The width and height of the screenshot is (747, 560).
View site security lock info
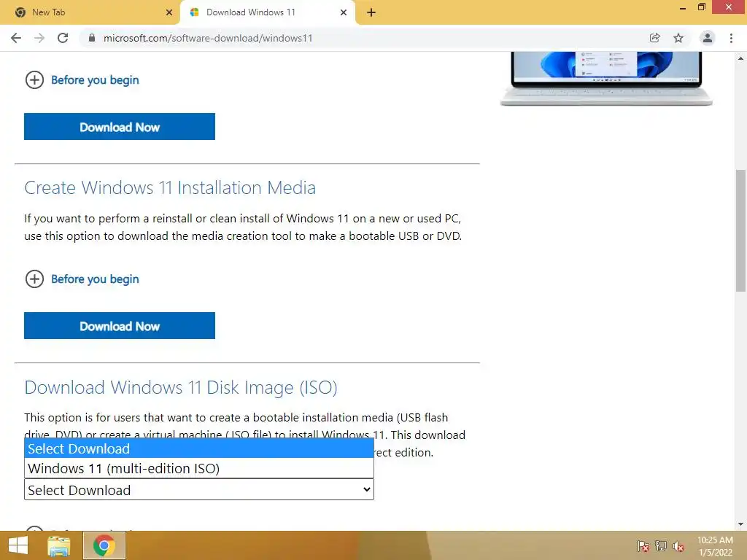tap(92, 38)
